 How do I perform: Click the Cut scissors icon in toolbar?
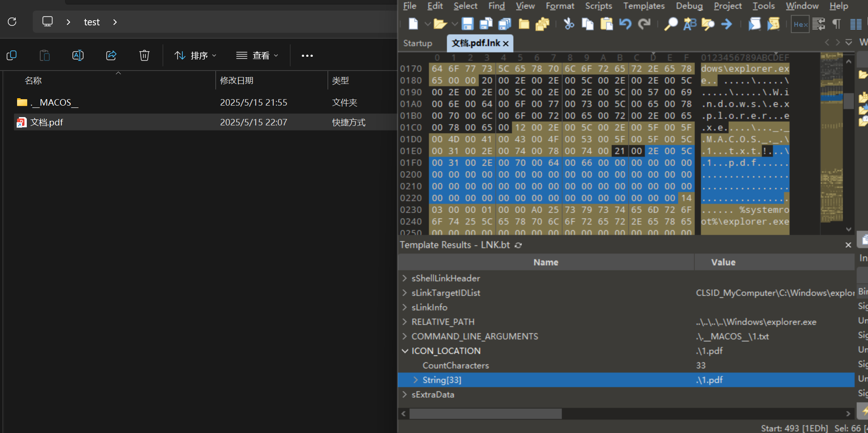pos(569,24)
